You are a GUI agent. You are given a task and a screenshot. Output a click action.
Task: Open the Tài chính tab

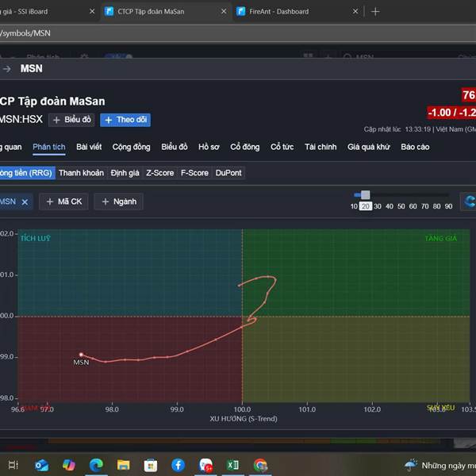[x=321, y=147]
